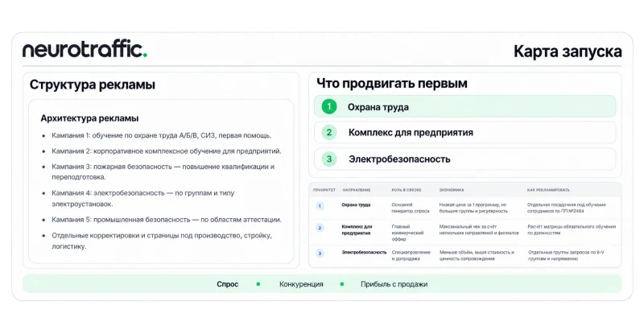Click the ПРИОРИТЕТ column header
The width and height of the screenshot is (644, 322).
[324, 190]
